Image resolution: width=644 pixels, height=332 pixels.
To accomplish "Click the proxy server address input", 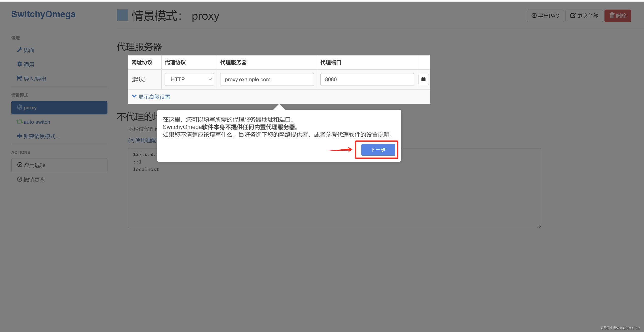I will (267, 79).
